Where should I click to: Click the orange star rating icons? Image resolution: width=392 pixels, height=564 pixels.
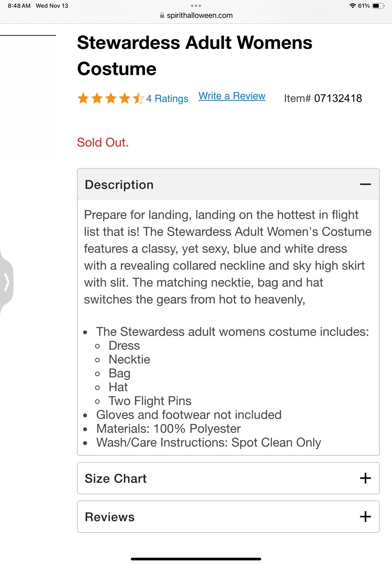coord(111,98)
